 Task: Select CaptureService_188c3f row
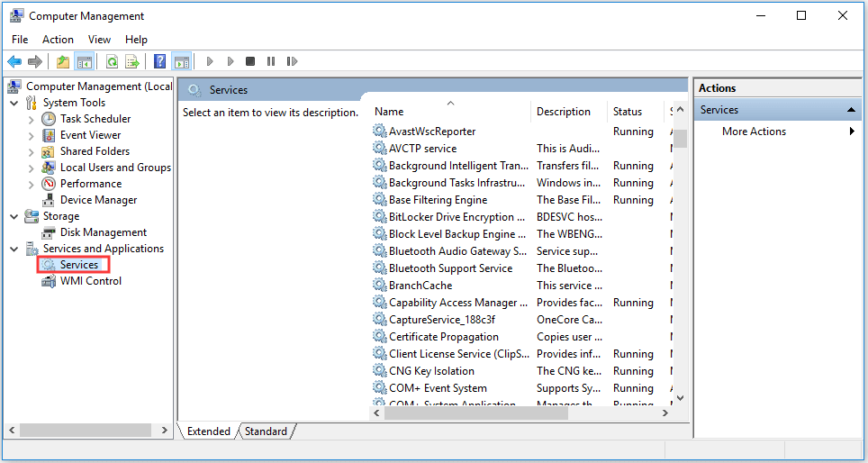click(x=520, y=320)
